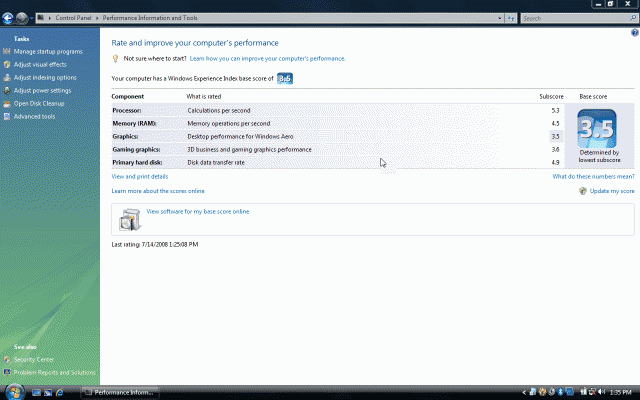Click the Refresh button next to address bar

pyautogui.click(x=511, y=18)
